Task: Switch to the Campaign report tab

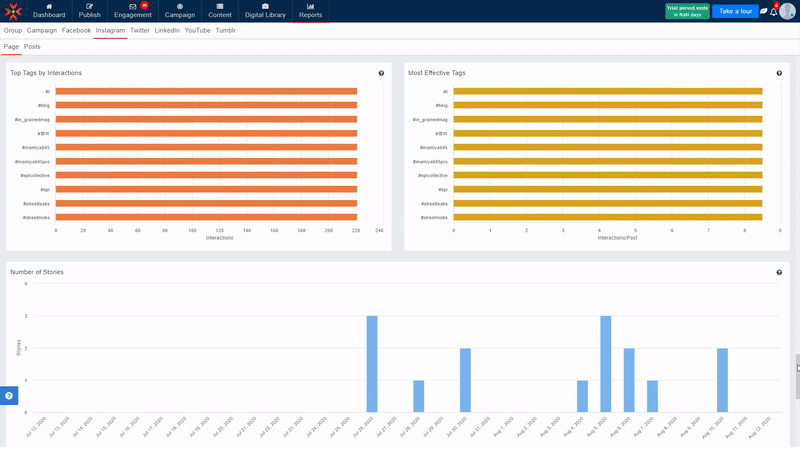Action: point(42,30)
